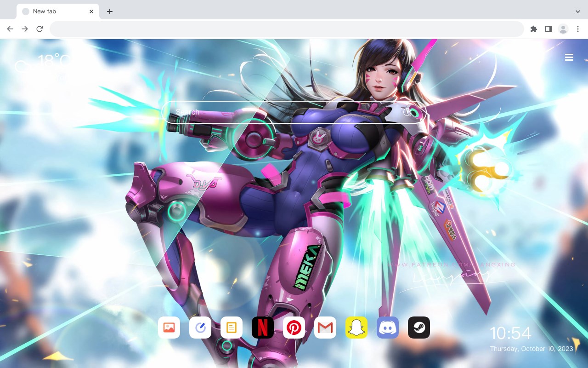Open the hamburger menu on new tab page
The width and height of the screenshot is (588, 368).
(569, 57)
